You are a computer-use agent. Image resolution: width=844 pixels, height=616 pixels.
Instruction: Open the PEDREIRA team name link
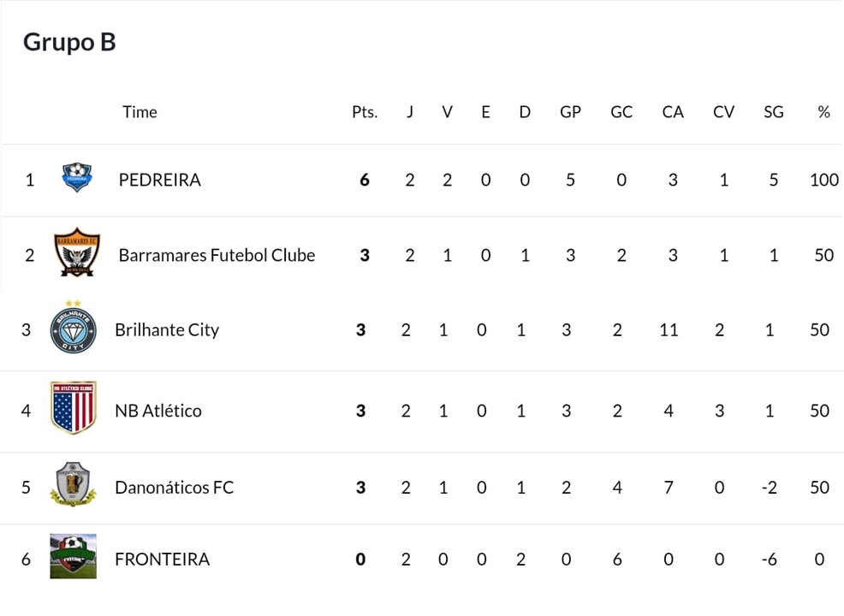pos(160,180)
